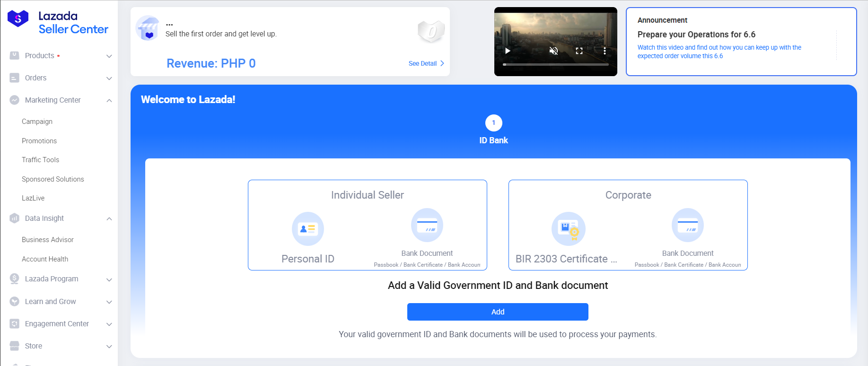Click the Data Insight chart icon
868x366 pixels.
[15, 218]
